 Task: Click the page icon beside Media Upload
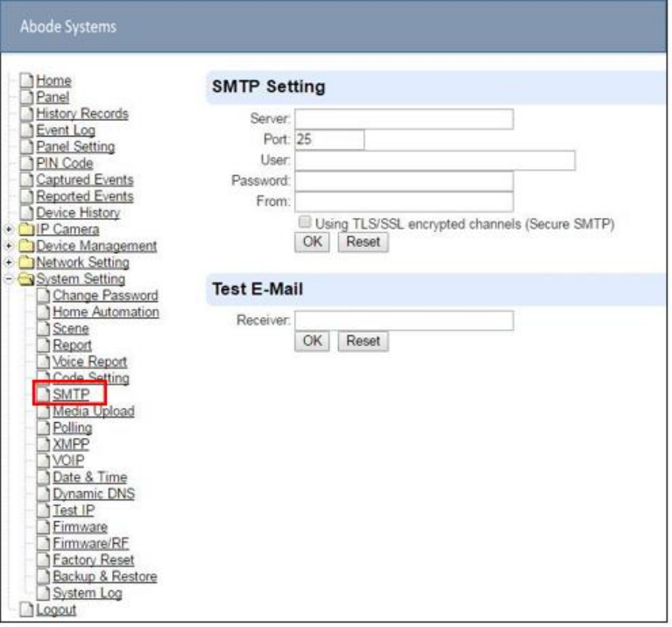(43, 412)
